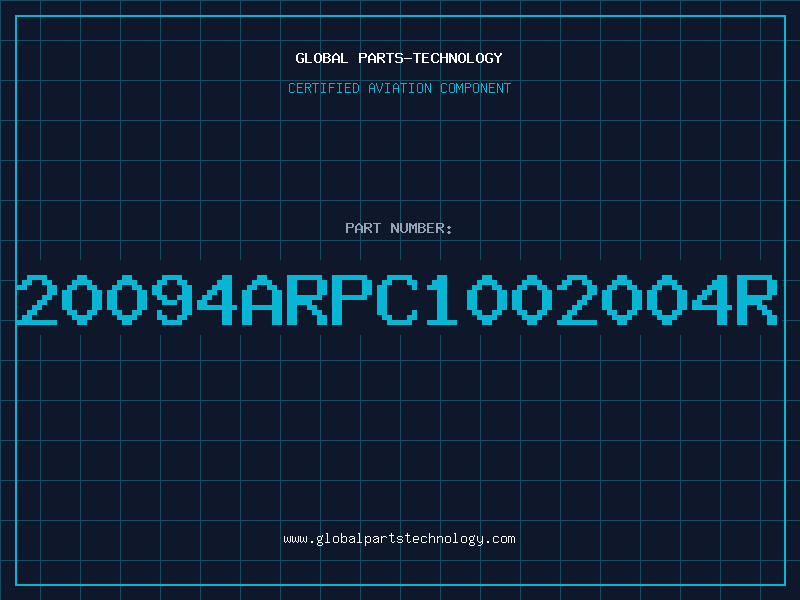The height and width of the screenshot is (600, 800).
Task: Open the www.globalpartstechnology.com link
Action: click(399, 539)
